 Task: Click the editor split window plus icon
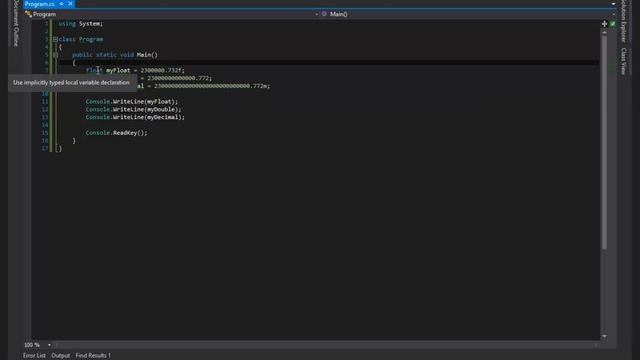click(x=604, y=24)
